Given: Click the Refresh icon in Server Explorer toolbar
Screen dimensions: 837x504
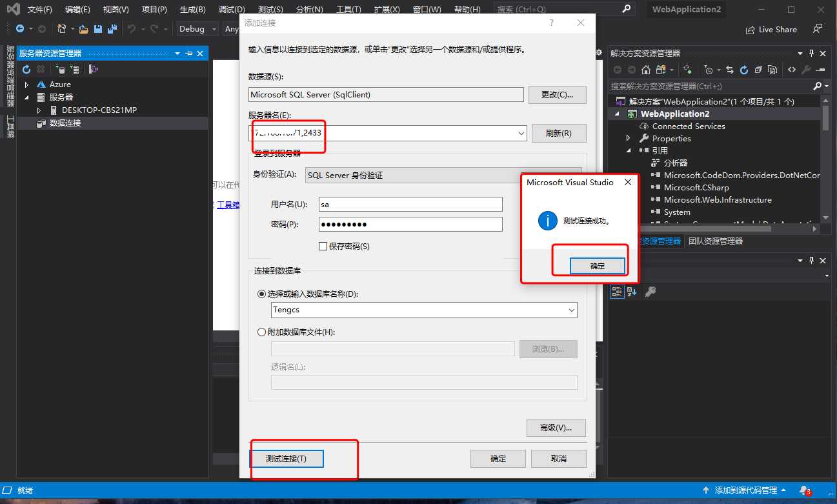Looking at the screenshot, I should pos(26,69).
